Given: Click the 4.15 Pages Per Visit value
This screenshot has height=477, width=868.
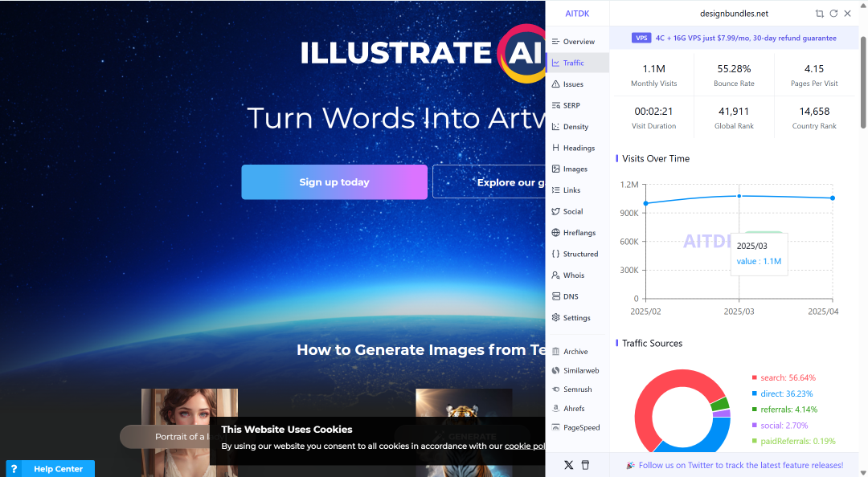Looking at the screenshot, I should pos(813,69).
